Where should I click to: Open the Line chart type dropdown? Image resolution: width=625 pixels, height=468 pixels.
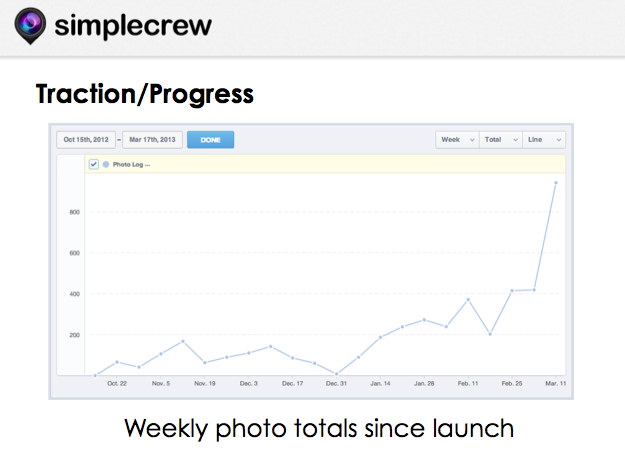[x=544, y=140]
